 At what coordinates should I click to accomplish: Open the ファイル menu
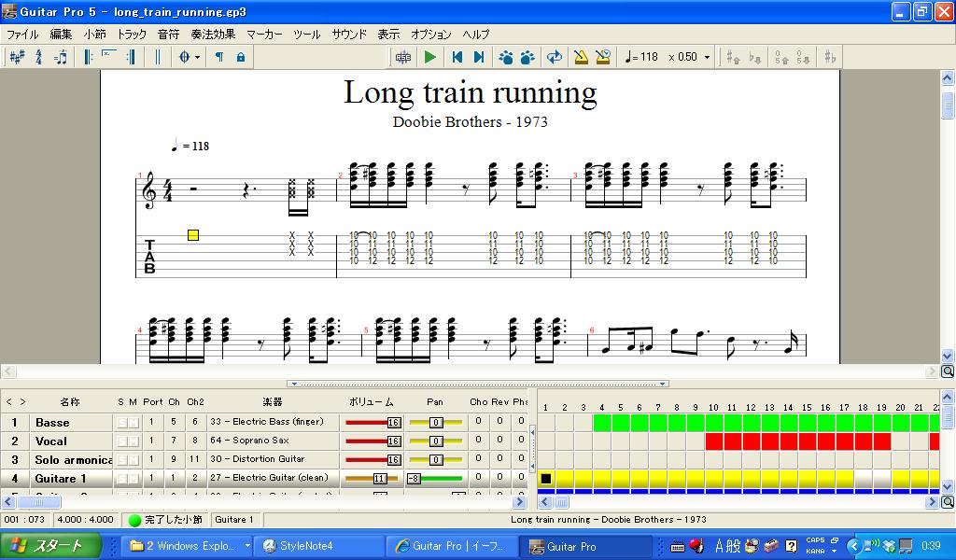tap(22, 35)
